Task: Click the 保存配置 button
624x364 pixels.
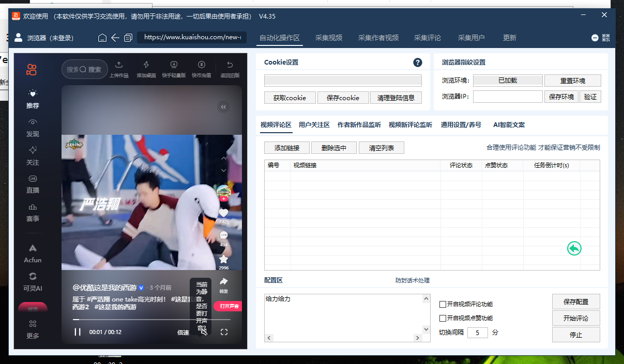Action: pos(576,302)
